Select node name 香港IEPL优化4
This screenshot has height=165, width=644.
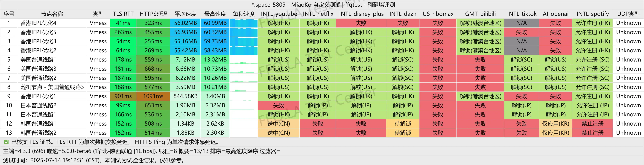click(x=38, y=23)
